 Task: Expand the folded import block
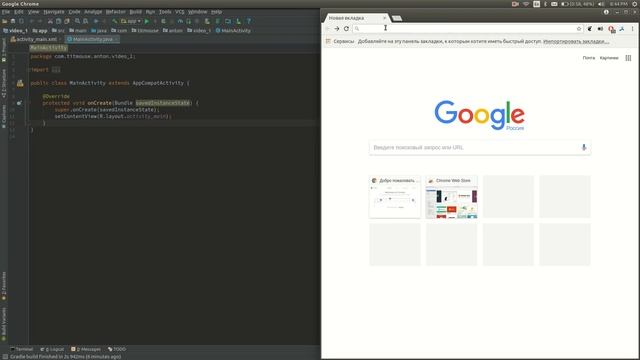[x=56, y=70]
